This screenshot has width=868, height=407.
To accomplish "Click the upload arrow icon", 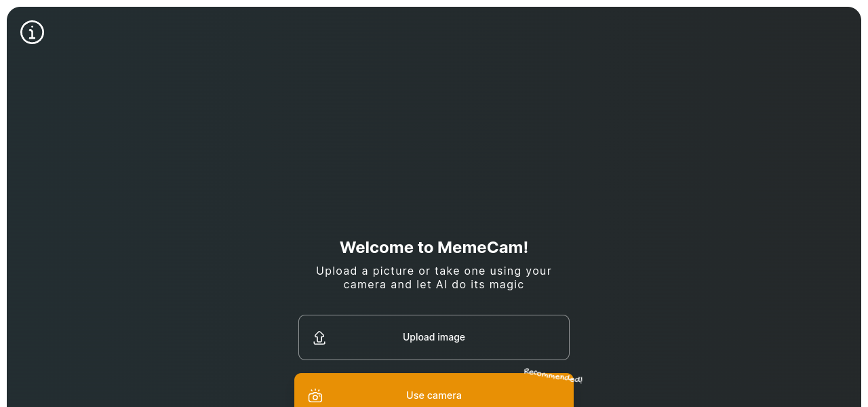I will pyautogui.click(x=319, y=338).
